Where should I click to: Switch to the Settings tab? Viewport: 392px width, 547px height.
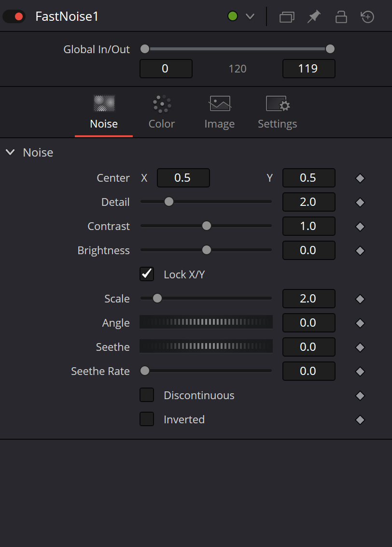278,113
